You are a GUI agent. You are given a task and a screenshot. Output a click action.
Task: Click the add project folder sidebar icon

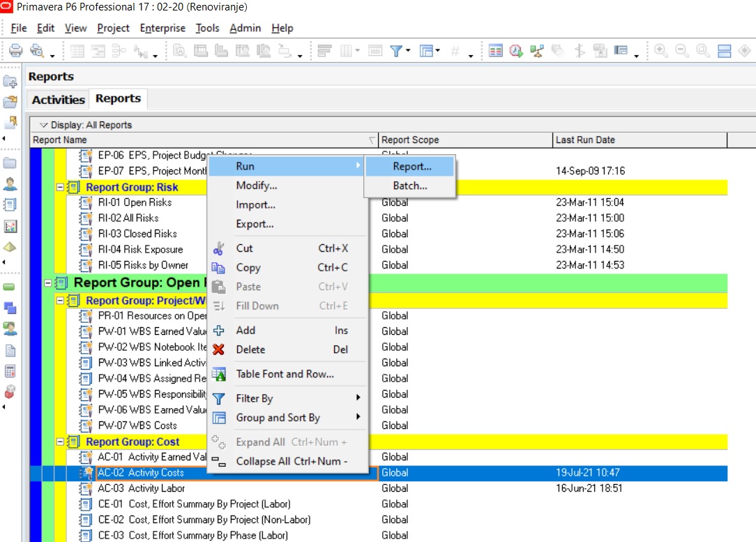(10, 82)
